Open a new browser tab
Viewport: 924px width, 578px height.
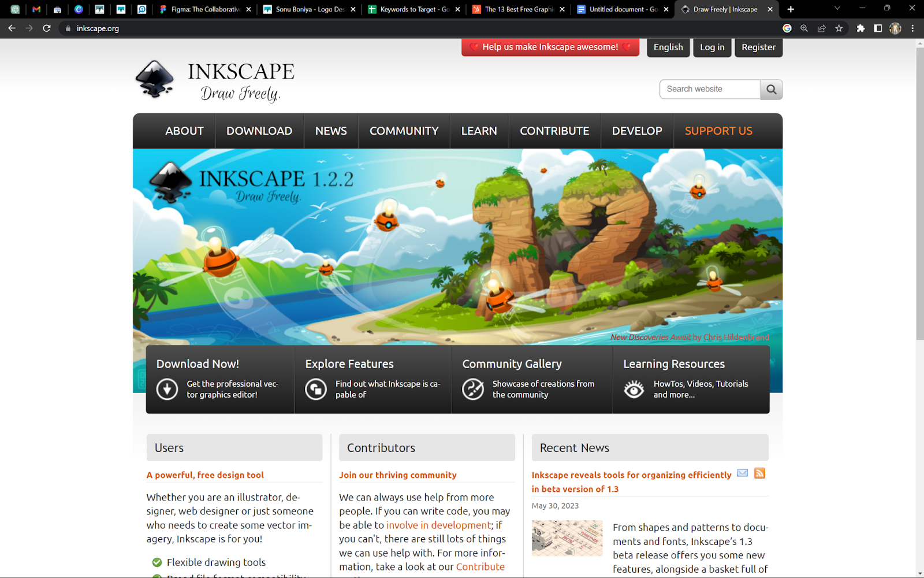click(791, 9)
